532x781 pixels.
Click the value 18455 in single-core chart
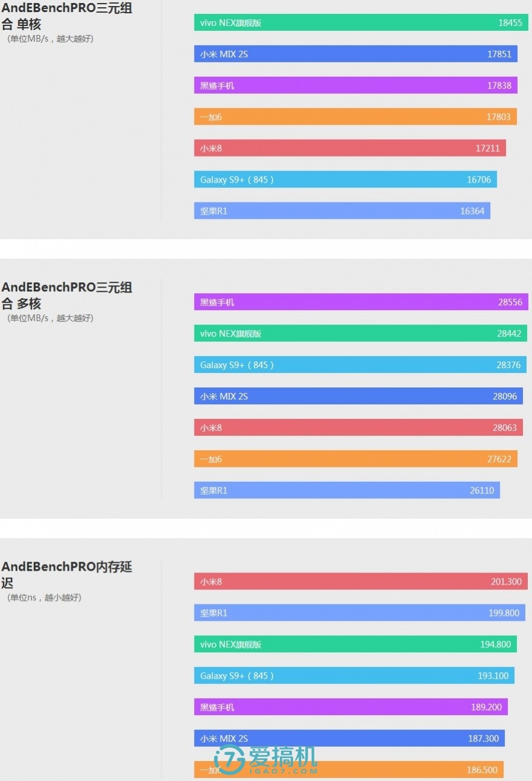pyautogui.click(x=510, y=23)
